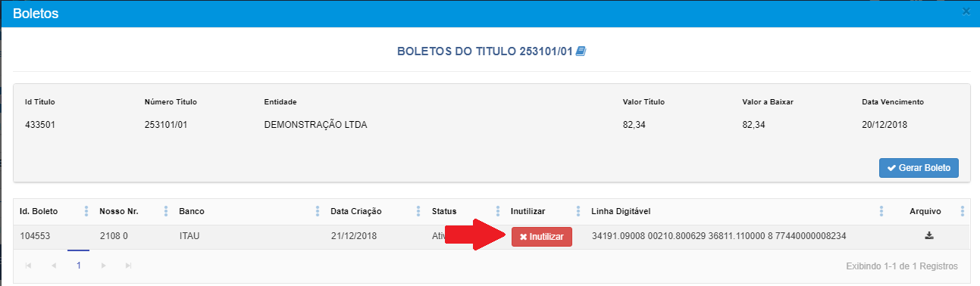This screenshot has height=286, width=980.
Task: Open Status column menu dots
Action: [x=498, y=211]
